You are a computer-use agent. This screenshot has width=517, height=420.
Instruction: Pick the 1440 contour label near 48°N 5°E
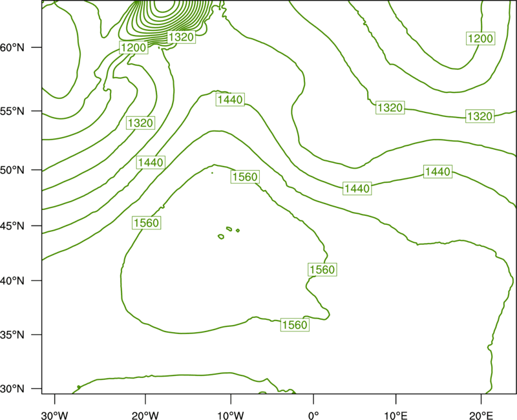tap(357, 189)
